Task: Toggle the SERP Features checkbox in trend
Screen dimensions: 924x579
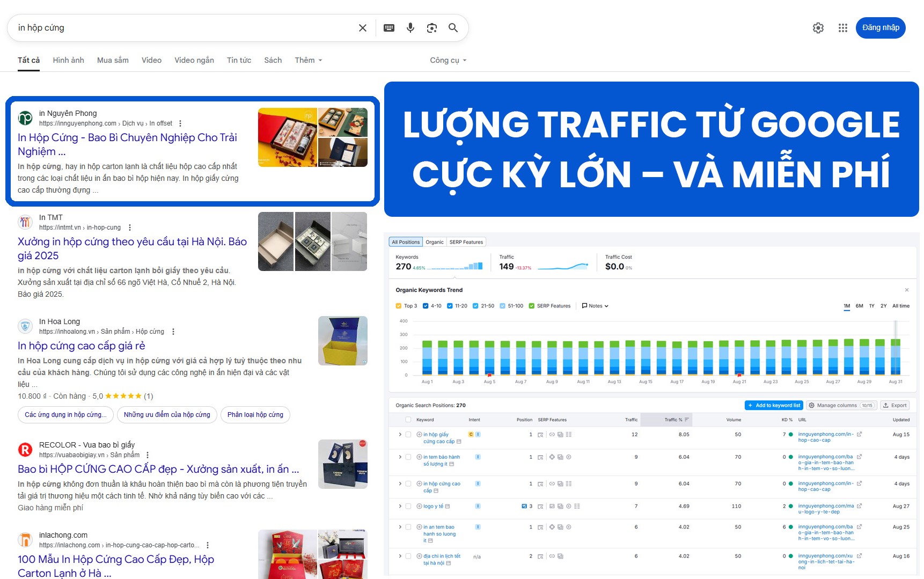Action: click(x=532, y=306)
